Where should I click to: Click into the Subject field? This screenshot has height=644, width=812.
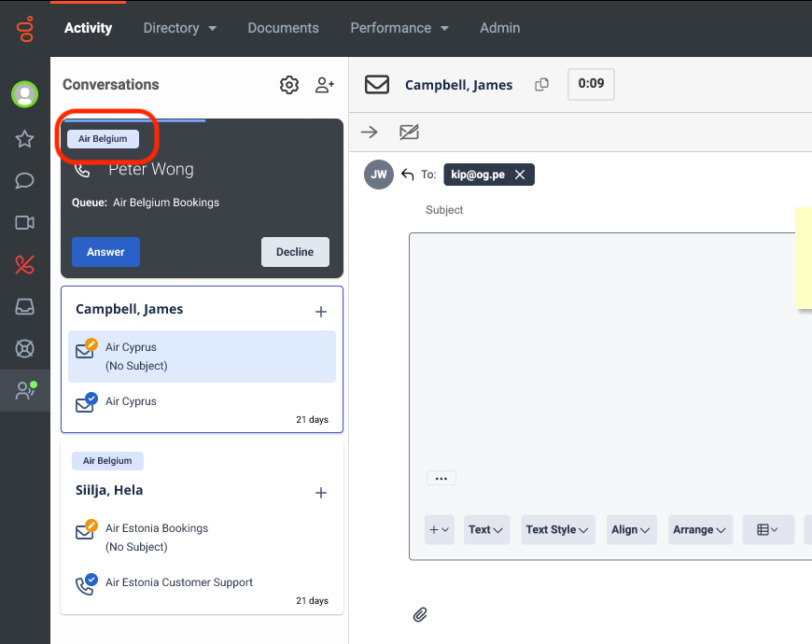tap(597, 210)
